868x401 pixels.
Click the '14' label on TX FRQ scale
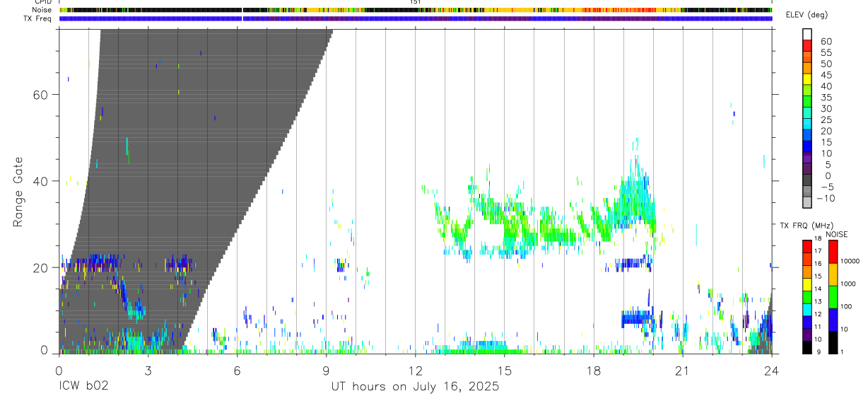(x=818, y=289)
